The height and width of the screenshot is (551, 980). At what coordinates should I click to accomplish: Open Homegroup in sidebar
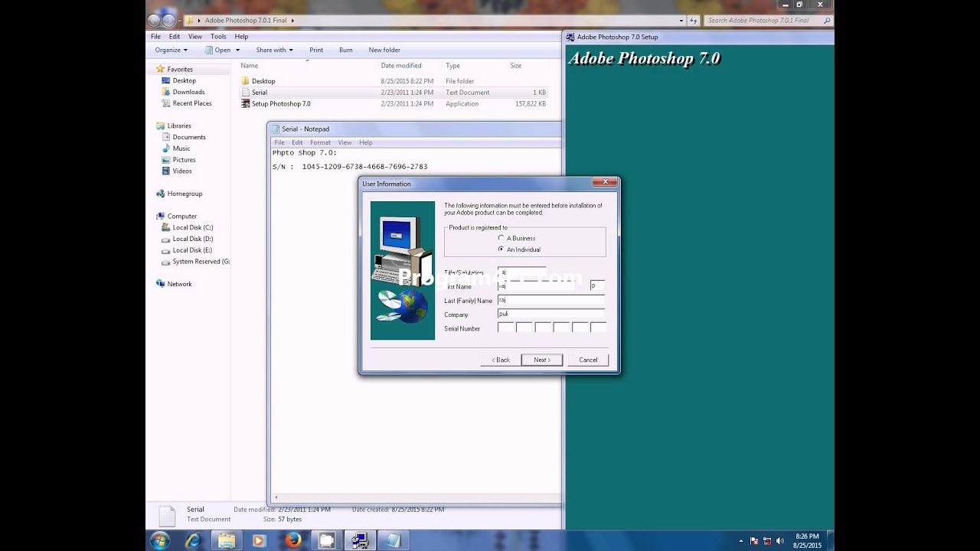click(x=185, y=194)
